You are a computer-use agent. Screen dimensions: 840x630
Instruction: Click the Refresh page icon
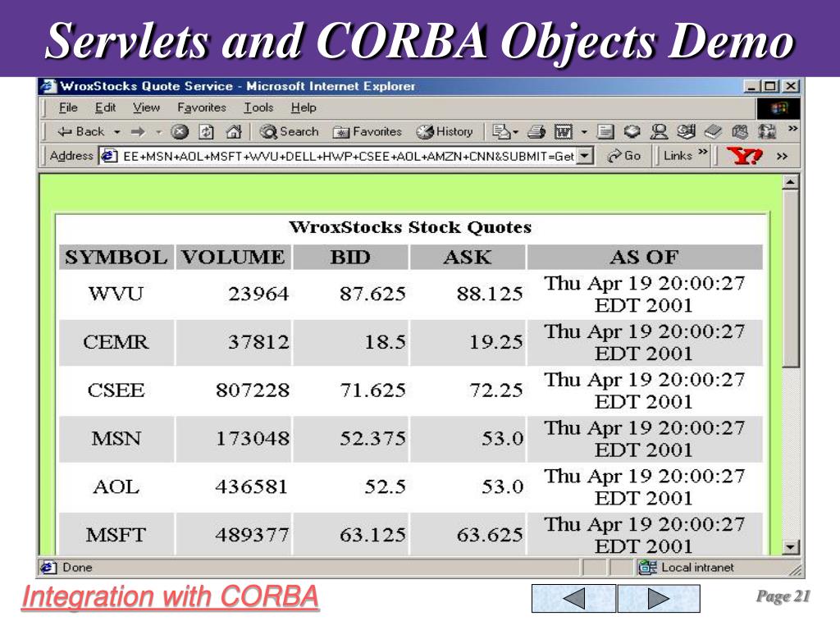(x=206, y=132)
